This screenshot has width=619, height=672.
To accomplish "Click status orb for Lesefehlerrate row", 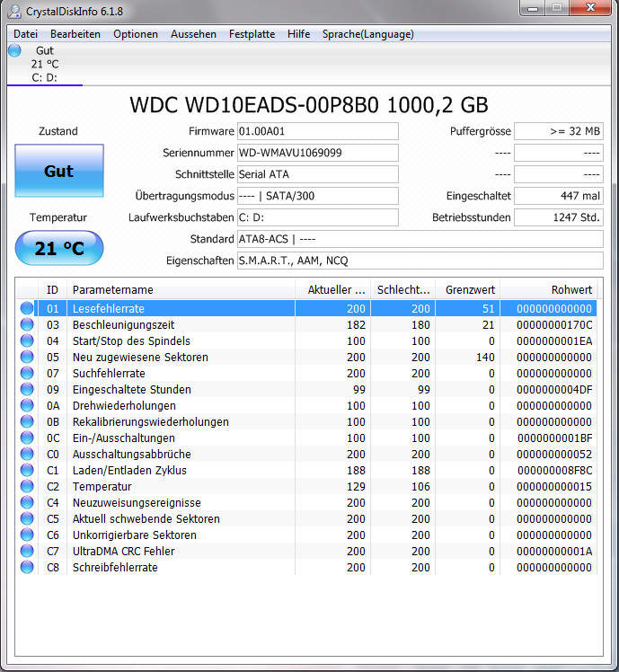I will [x=27, y=308].
